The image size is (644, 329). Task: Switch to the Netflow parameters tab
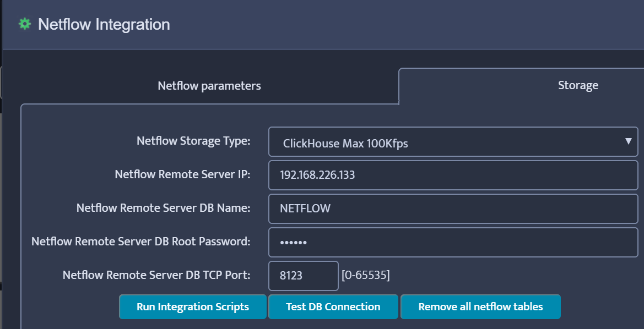tap(209, 86)
